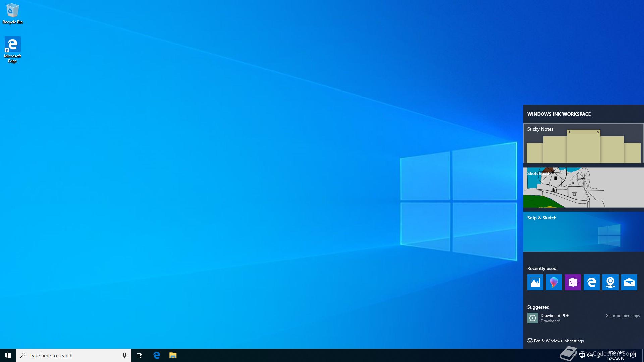
Task: Select the Microsoft Edge desktop shortcut
Action: click(x=12, y=50)
